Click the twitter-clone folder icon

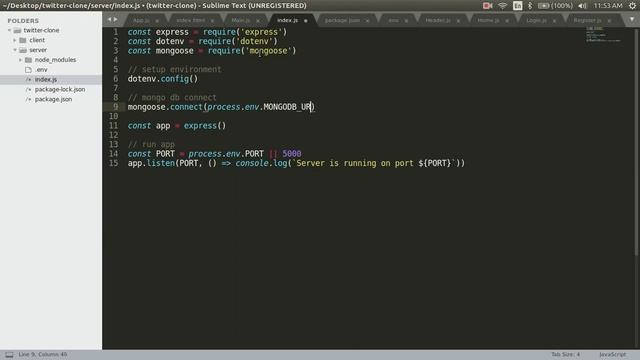pos(17,30)
